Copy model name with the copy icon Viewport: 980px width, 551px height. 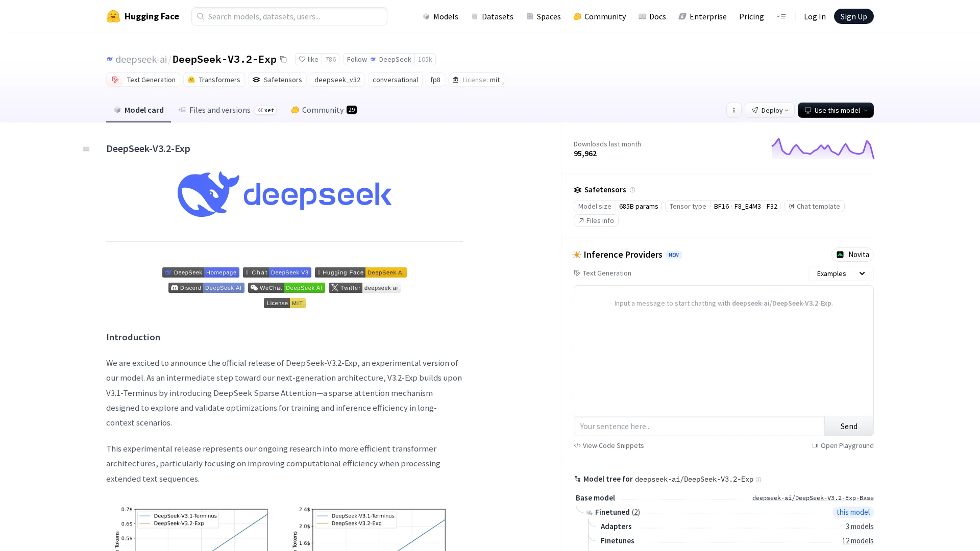tap(283, 59)
